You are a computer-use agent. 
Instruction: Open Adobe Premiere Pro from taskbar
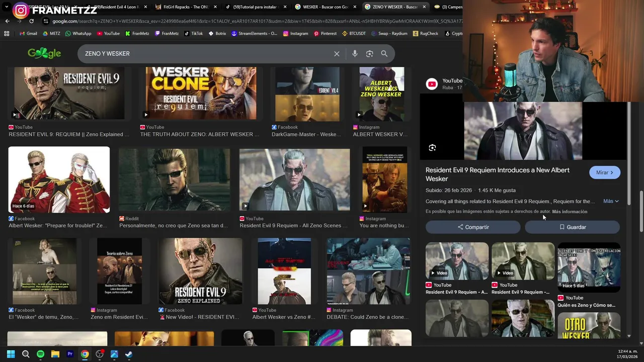point(70,354)
